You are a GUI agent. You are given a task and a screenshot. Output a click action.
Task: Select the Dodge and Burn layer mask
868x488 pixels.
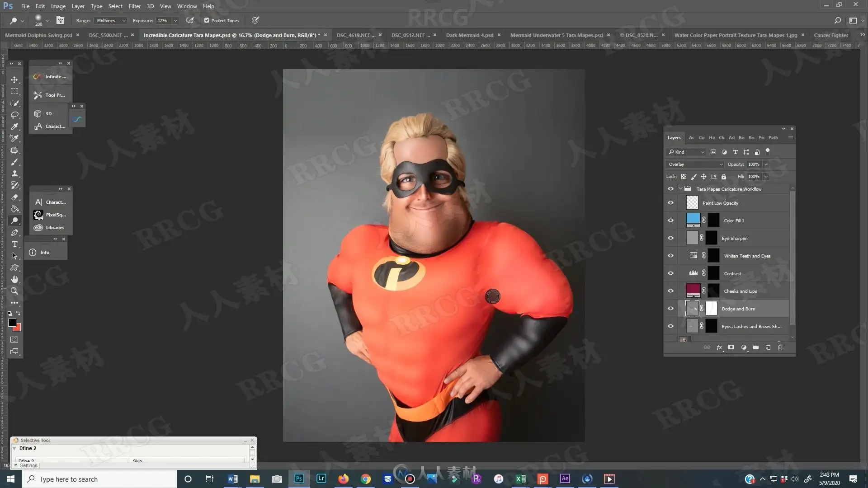click(711, 308)
